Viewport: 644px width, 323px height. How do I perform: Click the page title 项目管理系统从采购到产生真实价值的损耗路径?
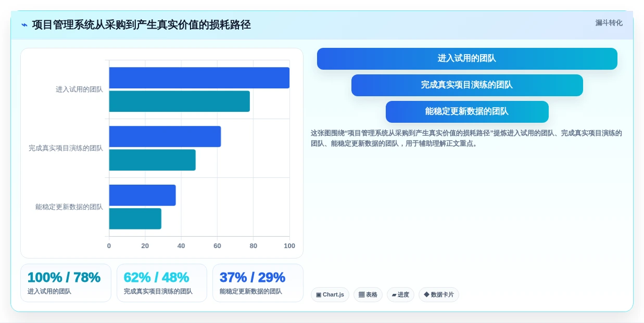pyautogui.click(x=142, y=25)
